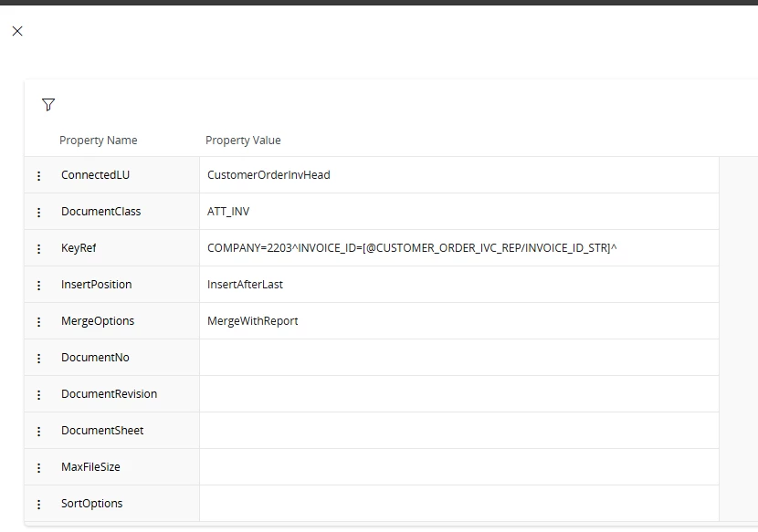Open row menu for DocumentSheet
Screen dimensions: 758x532
point(38,431)
